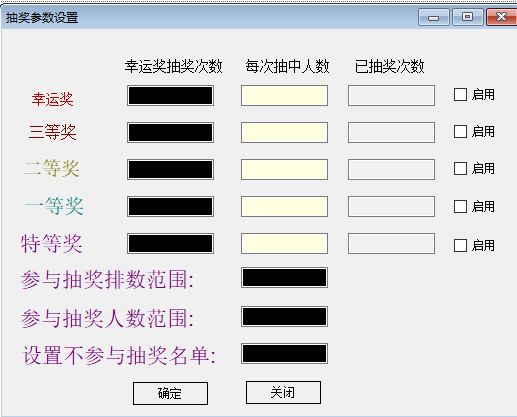Focus the 幸运奖 draw count field
Image resolution: width=517 pixels, height=417 pixels.
coord(170,96)
